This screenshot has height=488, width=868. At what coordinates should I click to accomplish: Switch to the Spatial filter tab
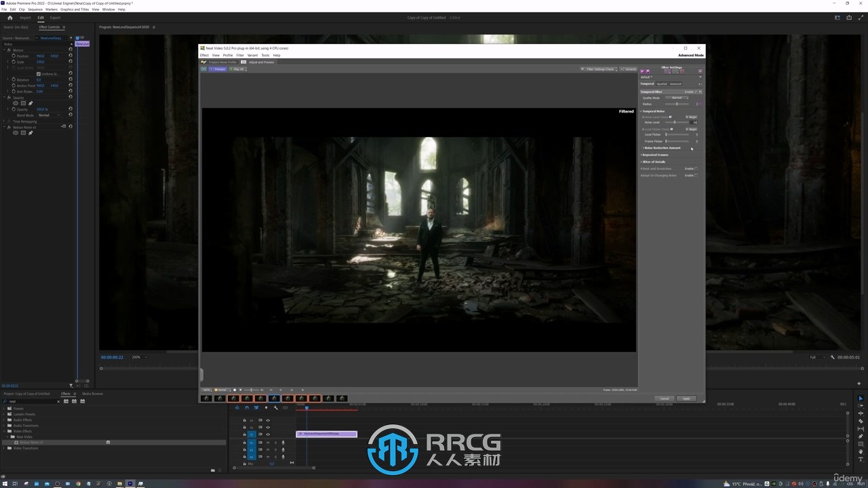[x=662, y=84]
